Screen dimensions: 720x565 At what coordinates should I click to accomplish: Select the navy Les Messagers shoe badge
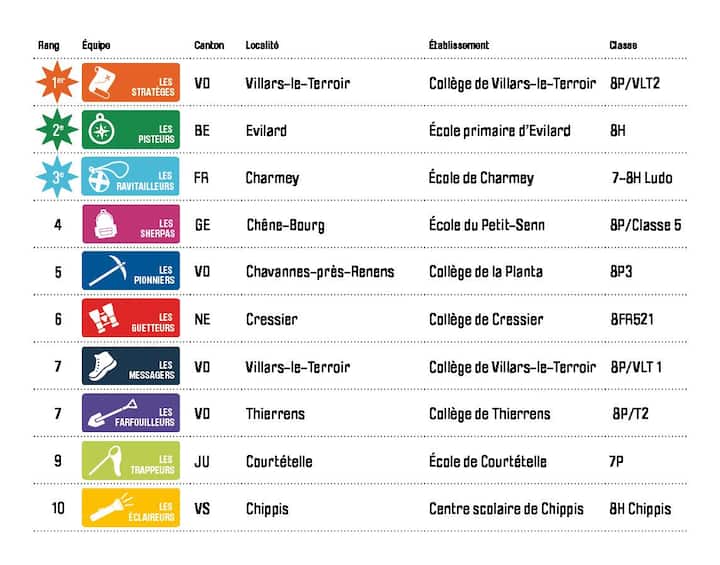coord(131,367)
